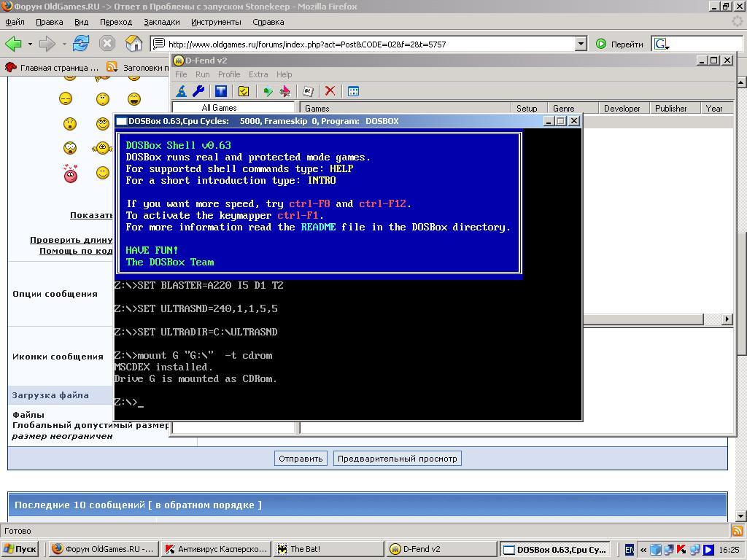The image size is (747, 560).
Task: Open Firefox Вид menu
Action: (x=82, y=22)
